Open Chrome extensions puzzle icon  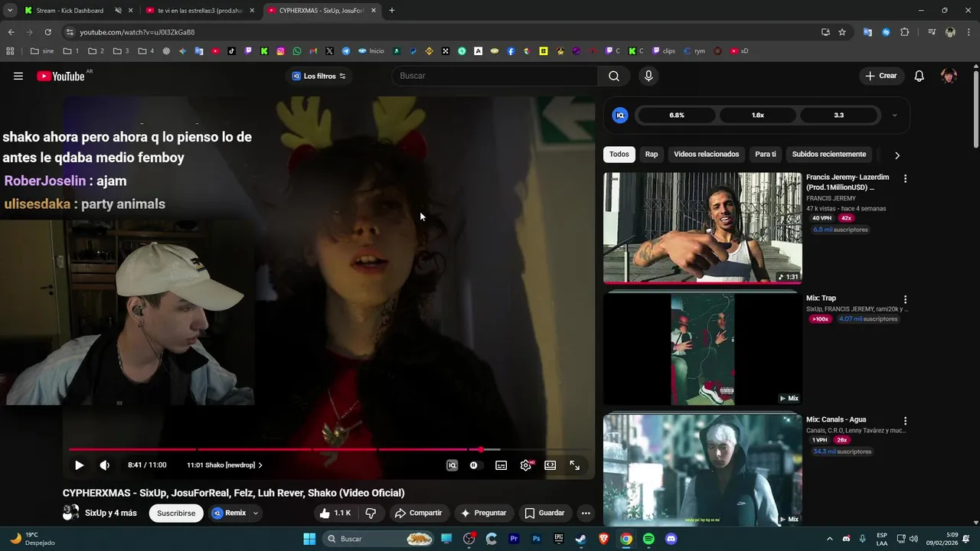coord(904,32)
